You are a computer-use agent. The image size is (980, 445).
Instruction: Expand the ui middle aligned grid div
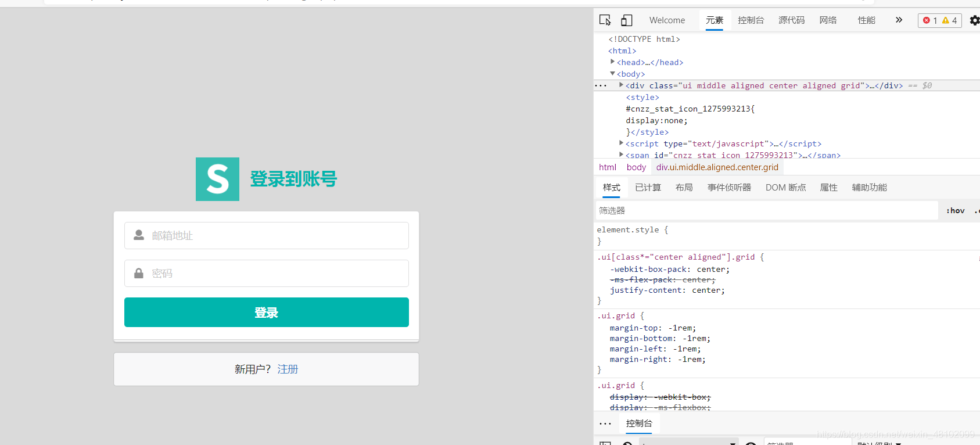click(621, 85)
